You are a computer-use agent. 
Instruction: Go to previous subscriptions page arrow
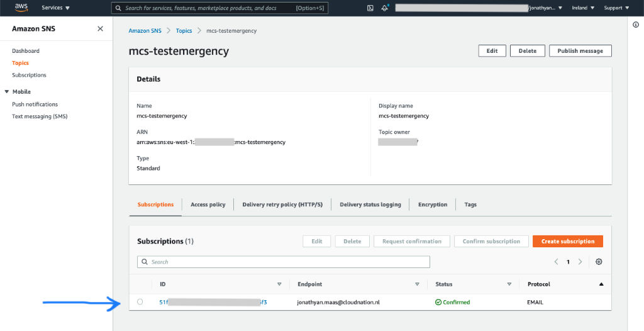[x=556, y=262]
